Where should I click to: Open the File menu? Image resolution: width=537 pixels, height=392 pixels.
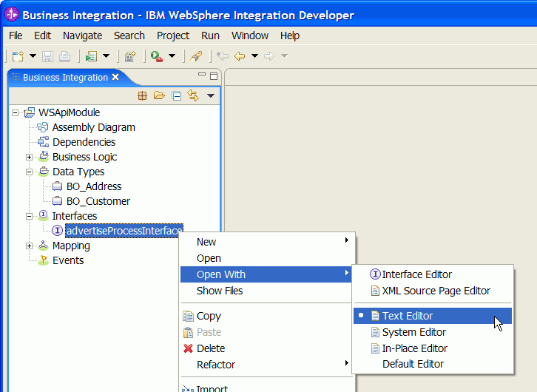tap(16, 36)
